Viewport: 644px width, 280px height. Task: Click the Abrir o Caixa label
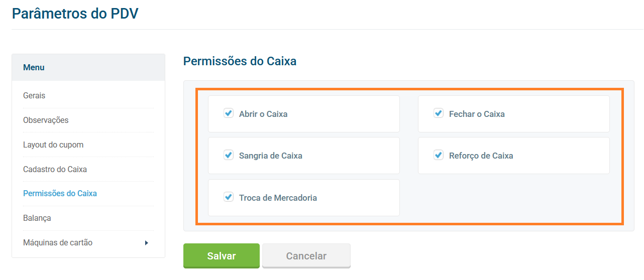[x=263, y=114]
